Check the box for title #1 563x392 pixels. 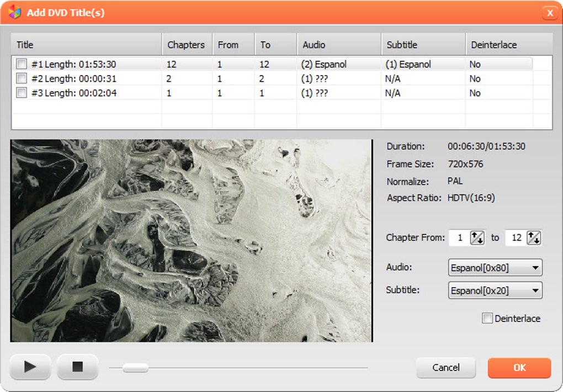(22, 64)
